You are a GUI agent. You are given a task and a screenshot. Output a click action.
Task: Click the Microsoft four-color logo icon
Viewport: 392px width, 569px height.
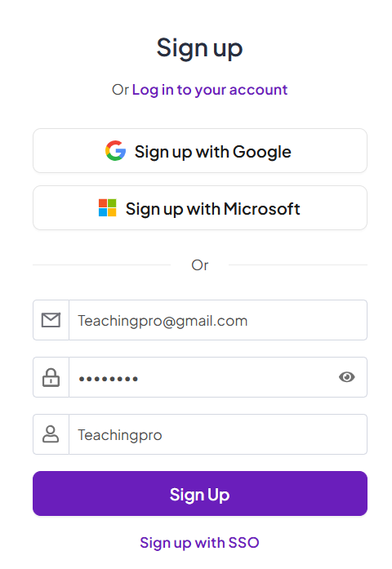[x=108, y=208]
